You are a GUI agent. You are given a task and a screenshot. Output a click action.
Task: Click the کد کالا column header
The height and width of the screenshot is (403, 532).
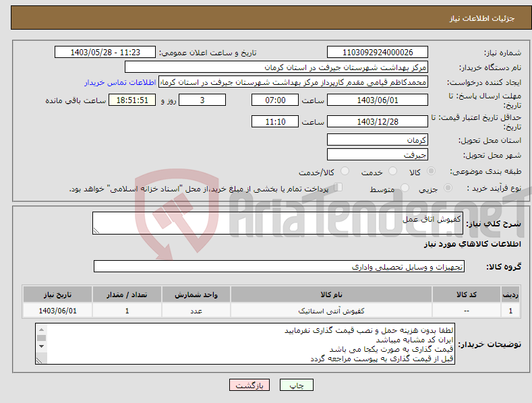point(466,294)
